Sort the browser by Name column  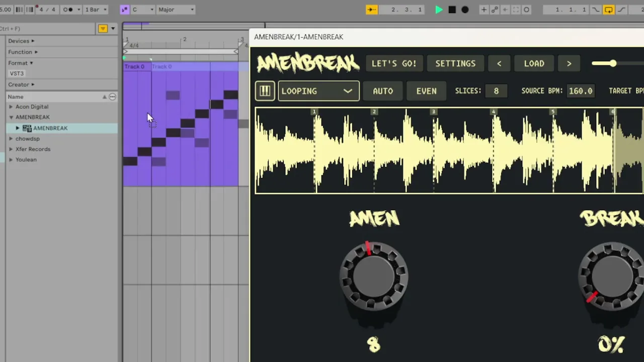tap(55, 97)
